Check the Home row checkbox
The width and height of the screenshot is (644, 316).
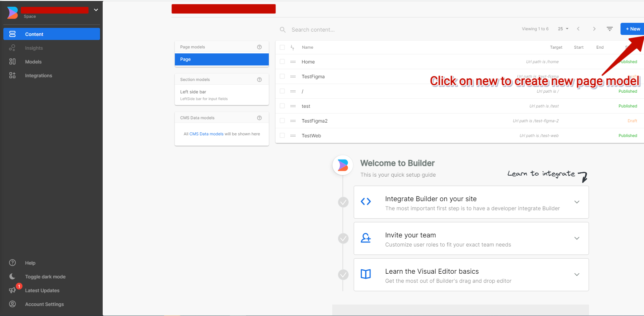click(282, 61)
